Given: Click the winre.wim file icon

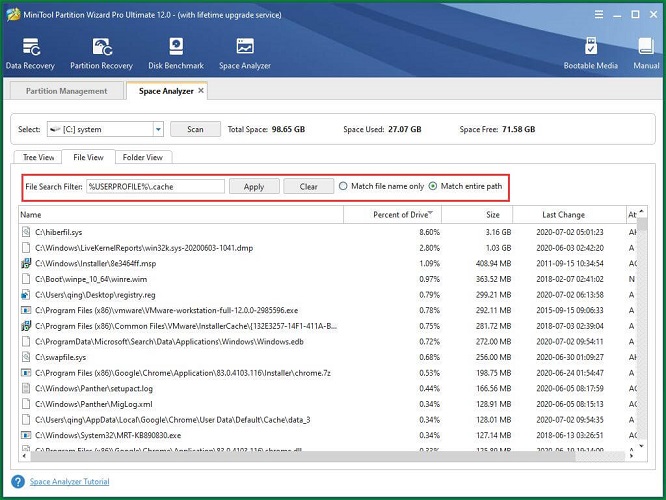Looking at the screenshot, I should pyautogui.click(x=26, y=279).
